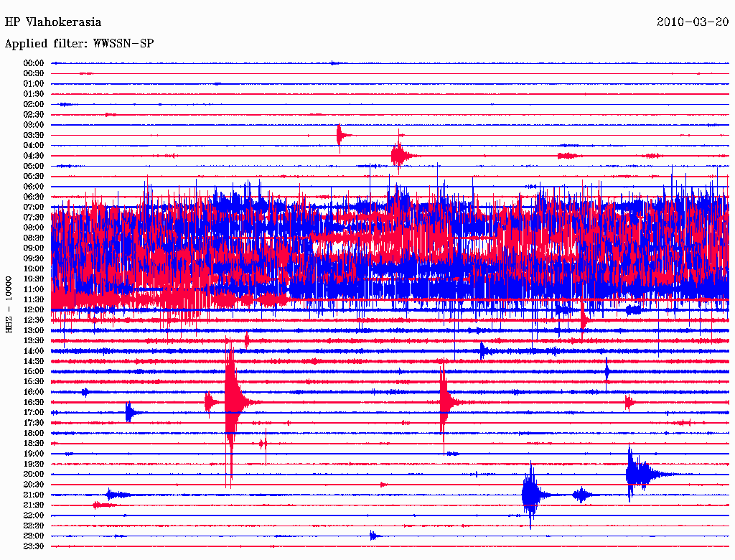
Task: Click the 08:30 time label
Action: click(34, 238)
